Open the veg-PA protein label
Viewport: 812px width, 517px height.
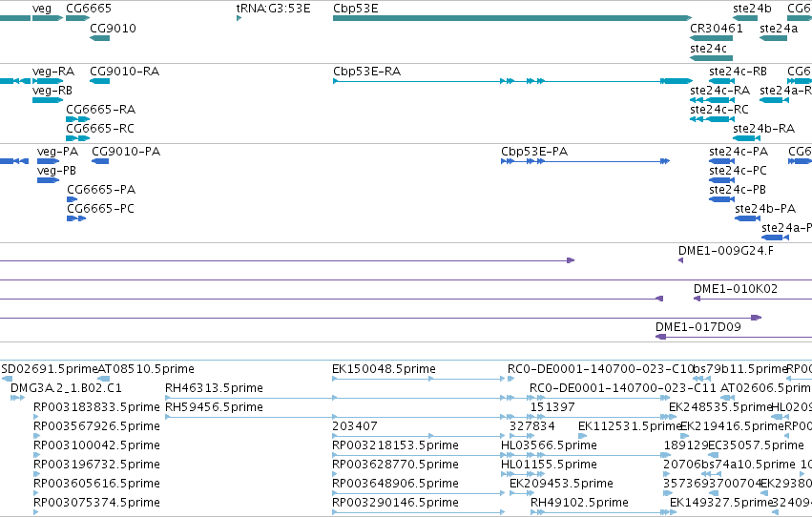click(57, 152)
